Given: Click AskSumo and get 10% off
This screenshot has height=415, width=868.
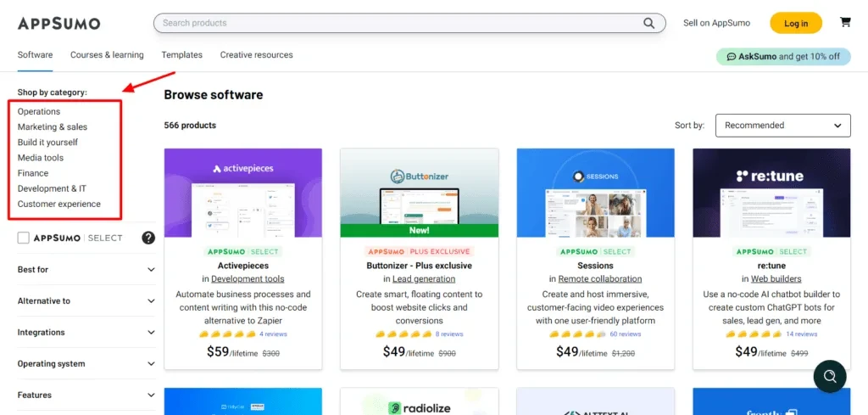Looking at the screenshot, I should (x=783, y=57).
